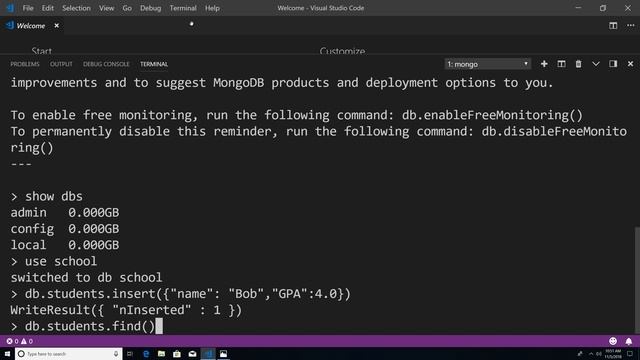640x360 pixels.
Task: Click 'db.enableFreeMonitoring()' text in terminal
Action: click(x=492, y=115)
